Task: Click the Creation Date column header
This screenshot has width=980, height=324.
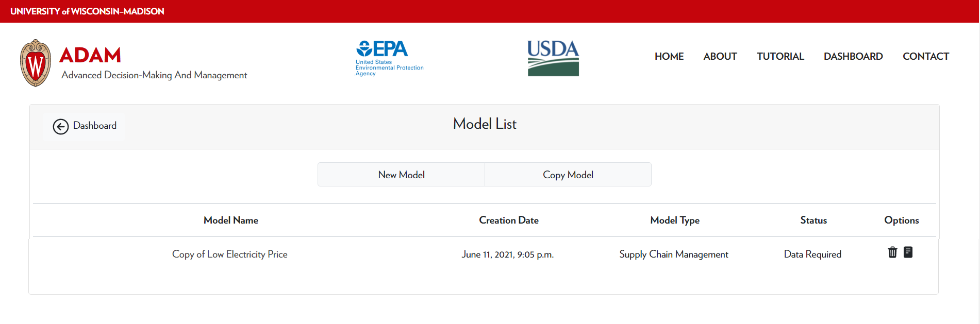Action: click(509, 220)
